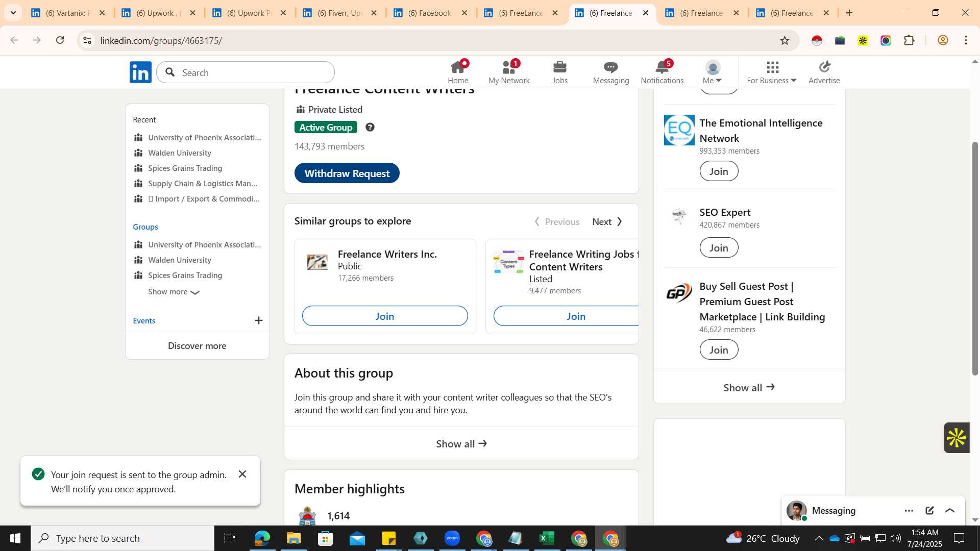Add a new event with plus icon
The width and height of the screenshot is (980, 551).
click(x=259, y=320)
